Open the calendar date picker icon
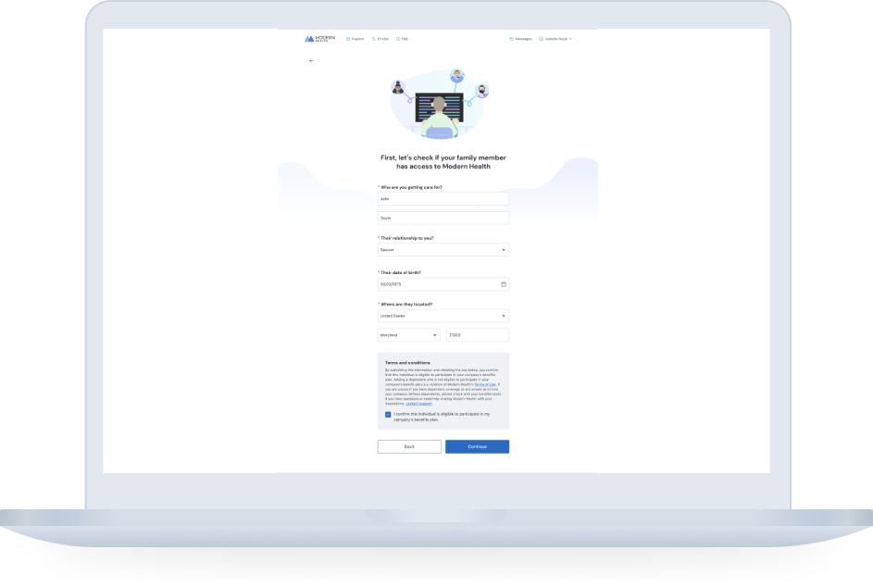This screenshot has height=588, width=873. pyautogui.click(x=504, y=284)
